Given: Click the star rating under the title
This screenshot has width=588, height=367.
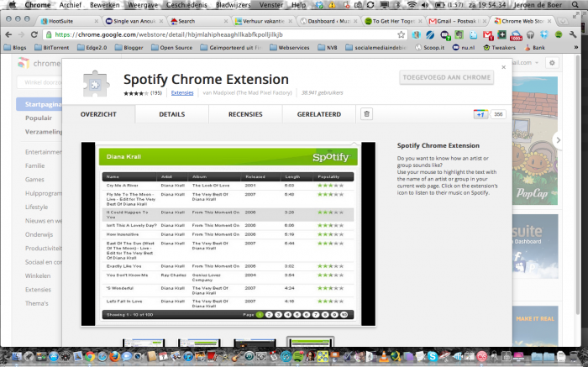Looking at the screenshot, I should click(136, 93).
